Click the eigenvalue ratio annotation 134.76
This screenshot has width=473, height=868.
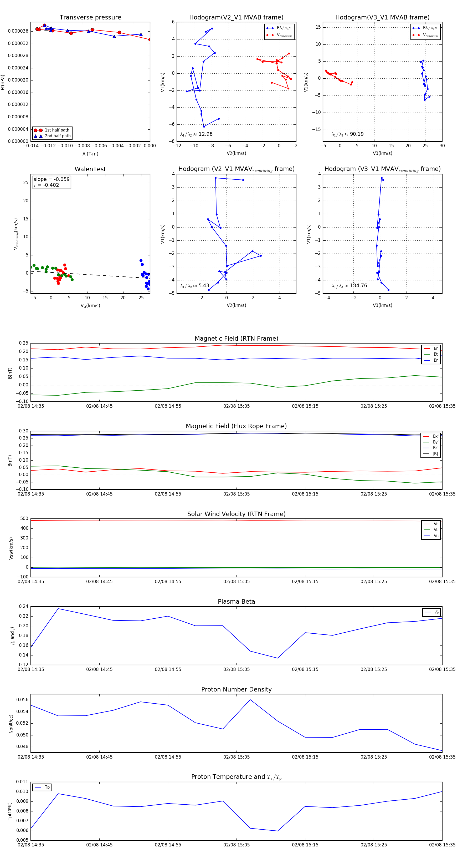(x=349, y=286)
